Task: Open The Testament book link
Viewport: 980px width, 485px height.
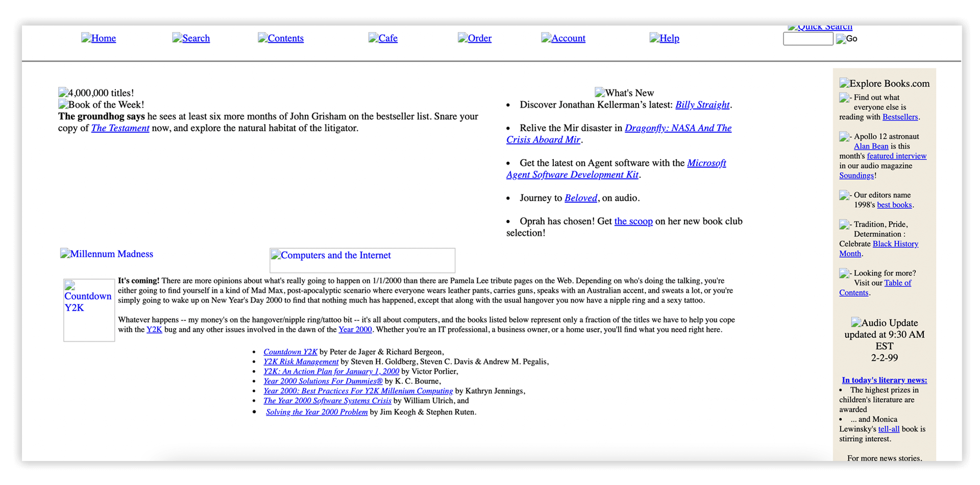Action: click(x=120, y=128)
